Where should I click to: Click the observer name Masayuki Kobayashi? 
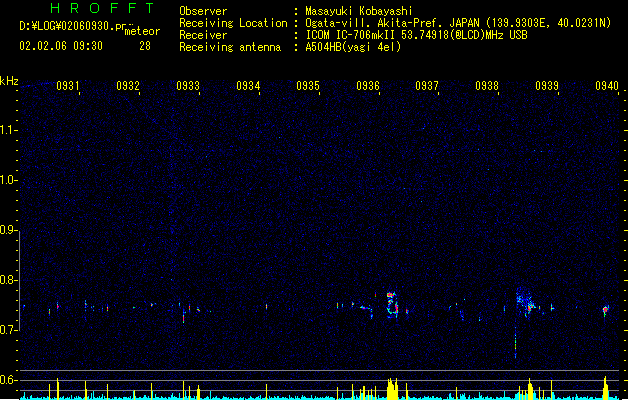(x=359, y=11)
